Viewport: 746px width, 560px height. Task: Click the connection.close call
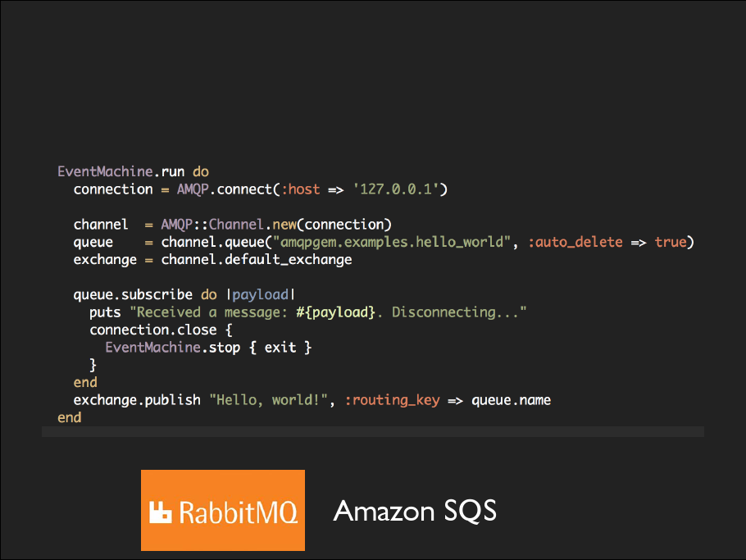coord(153,330)
